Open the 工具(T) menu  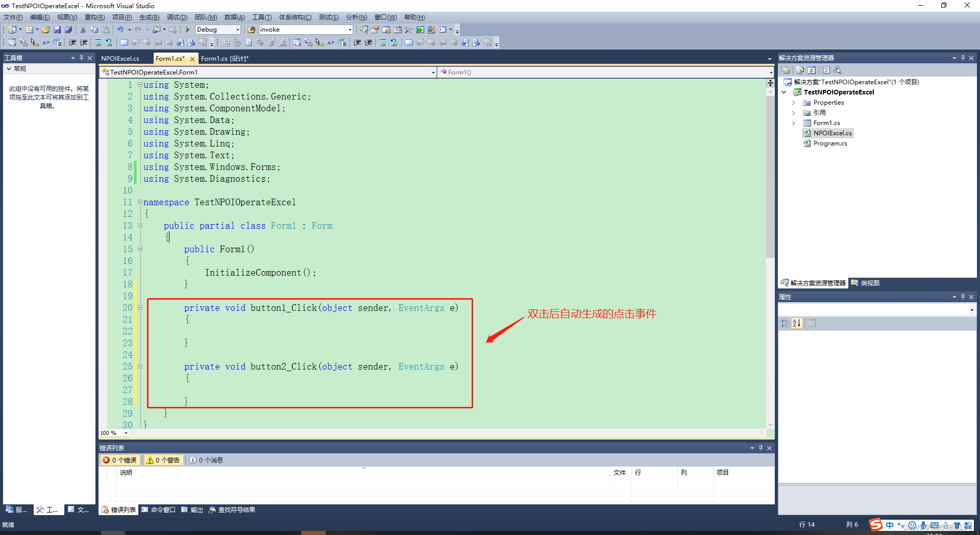tap(262, 17)
